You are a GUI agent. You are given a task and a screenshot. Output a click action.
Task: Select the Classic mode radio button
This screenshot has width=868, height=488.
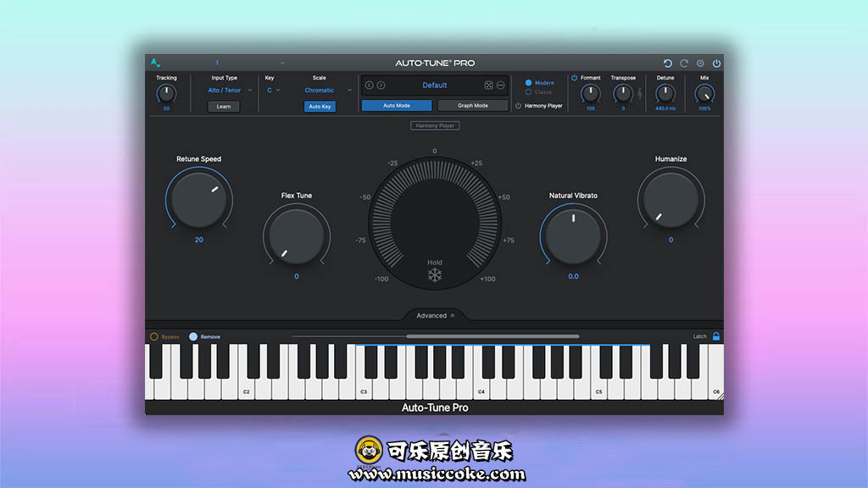tap(528, 91)
